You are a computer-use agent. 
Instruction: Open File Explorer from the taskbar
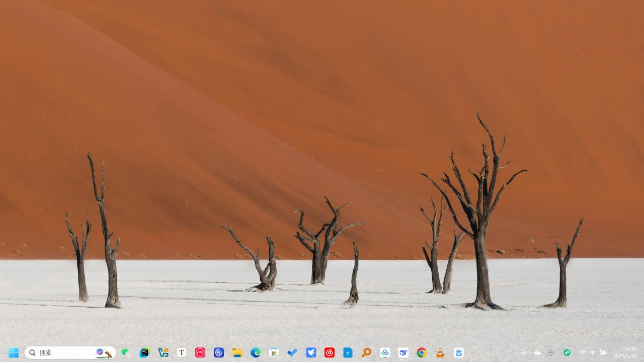[x=237, y=352]
